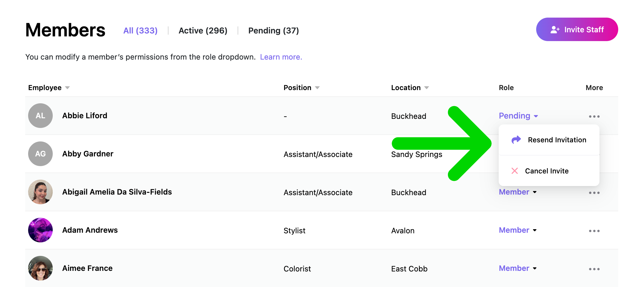
Task: Open more options for Abbie Liford
Action: [x=594, y=117]
